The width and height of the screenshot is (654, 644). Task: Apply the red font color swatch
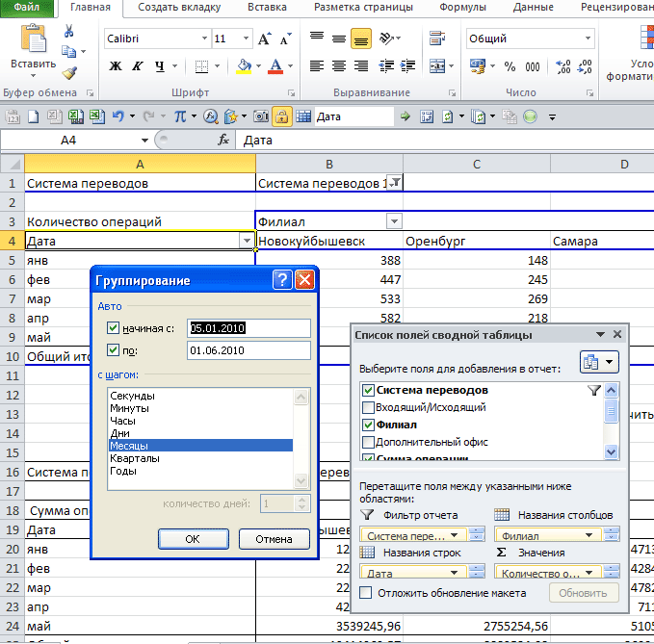click(275, 66)
